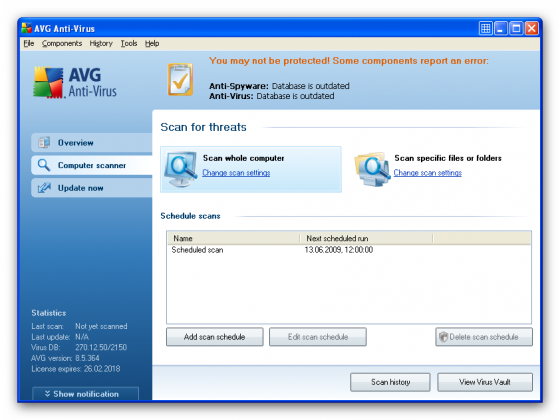Image resolution: width=560 pixels, height=420 pixels.
Task: Open the Scan history button
Action: (x=390, y=382)
